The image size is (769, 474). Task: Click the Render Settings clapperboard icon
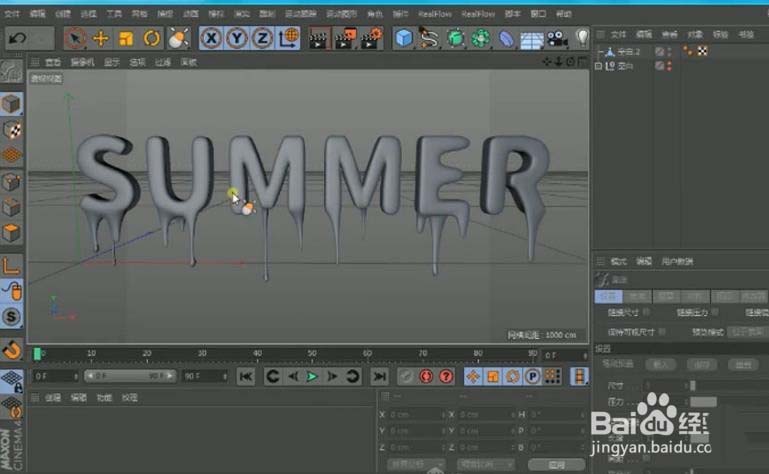click(370, 38)
